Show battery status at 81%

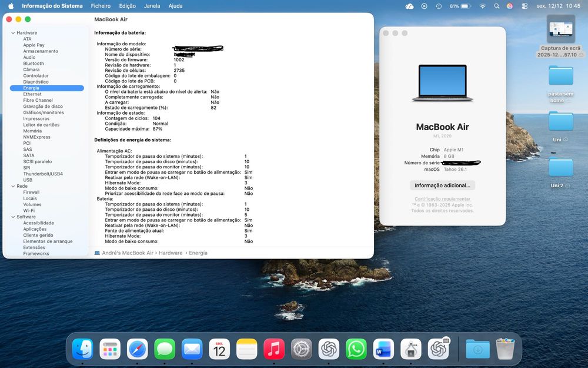coord(460,6)
